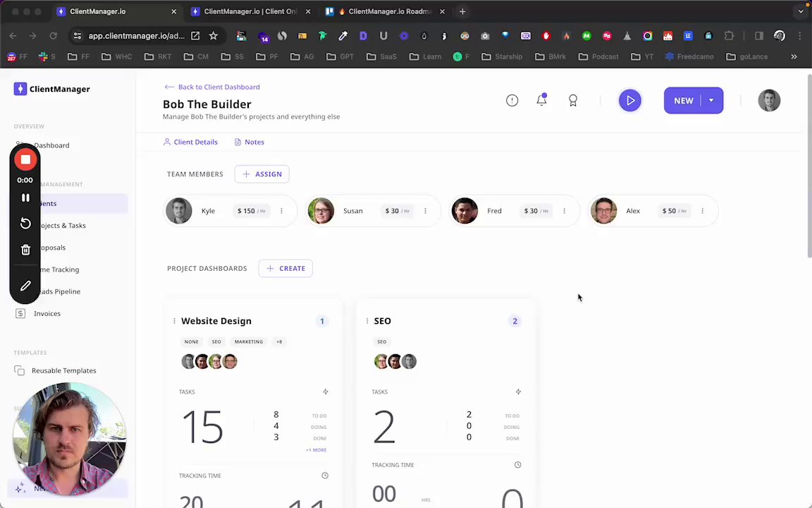Go back to Client Dashboard
This screenshot has width=812, height=508.
click(212, 87)
